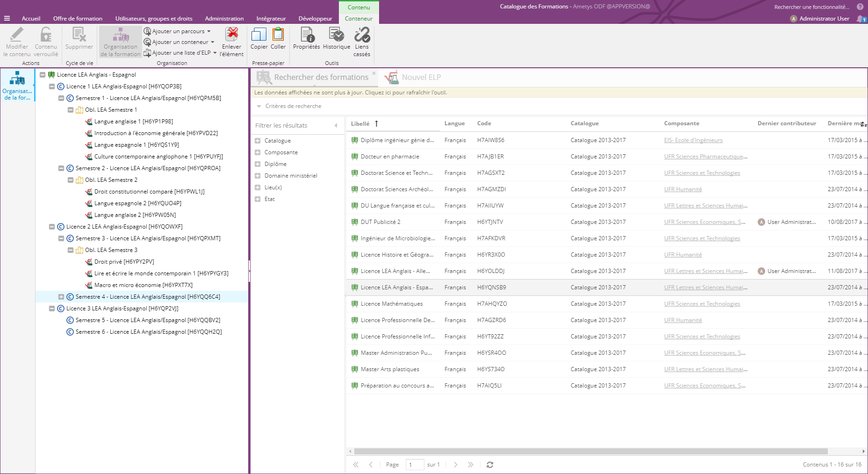Click Coller clipboard icon
Viewport: 868px width, 474px height.
278,35
